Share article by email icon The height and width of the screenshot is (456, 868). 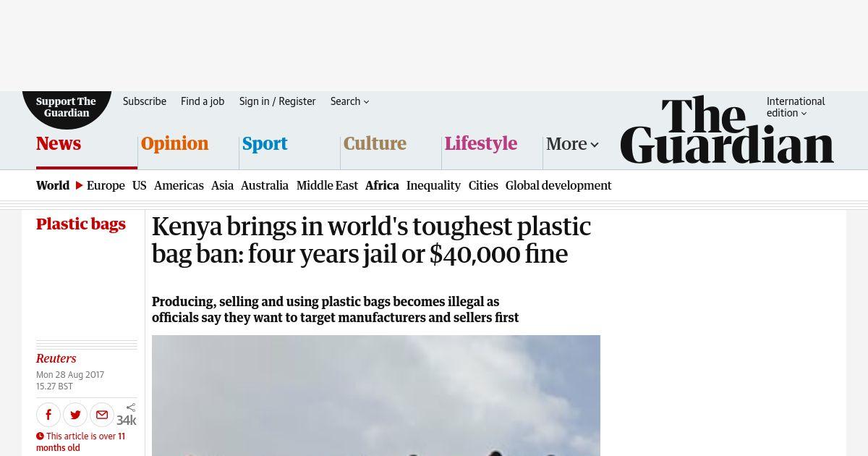[102, 415]
